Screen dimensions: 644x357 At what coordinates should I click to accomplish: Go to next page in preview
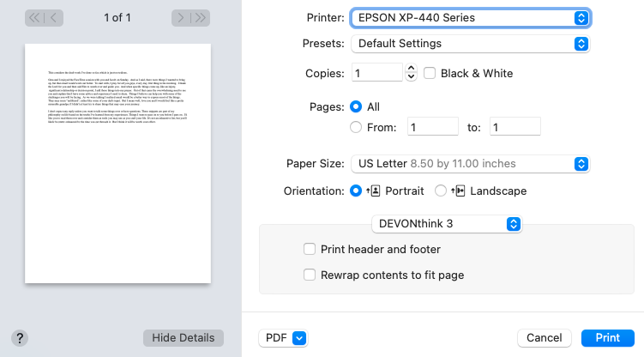point(181,17)
